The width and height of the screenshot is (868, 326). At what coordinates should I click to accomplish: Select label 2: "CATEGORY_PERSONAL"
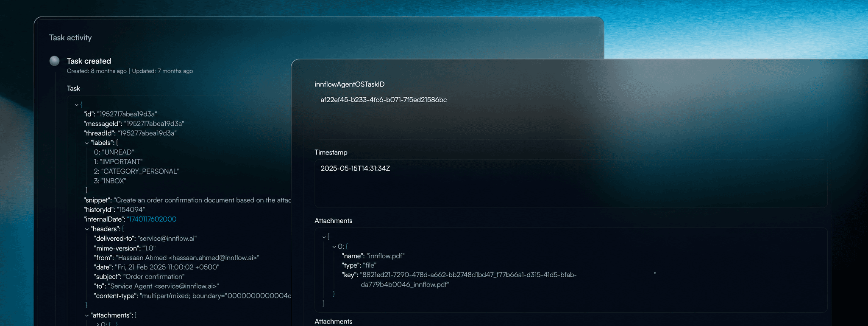[136, 171]
